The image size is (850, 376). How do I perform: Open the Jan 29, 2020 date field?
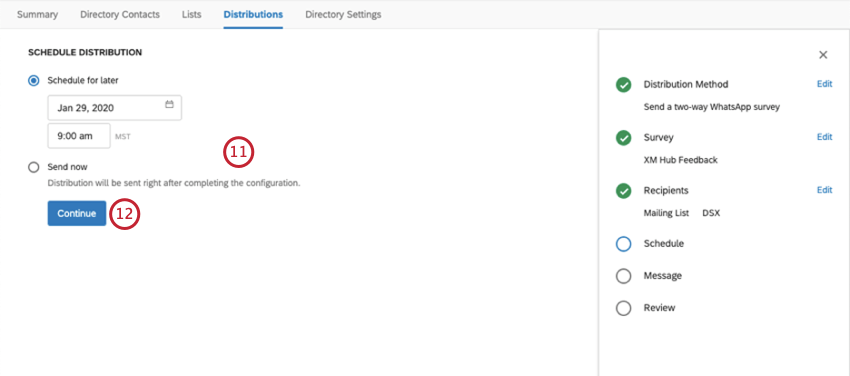coord(114,108)
